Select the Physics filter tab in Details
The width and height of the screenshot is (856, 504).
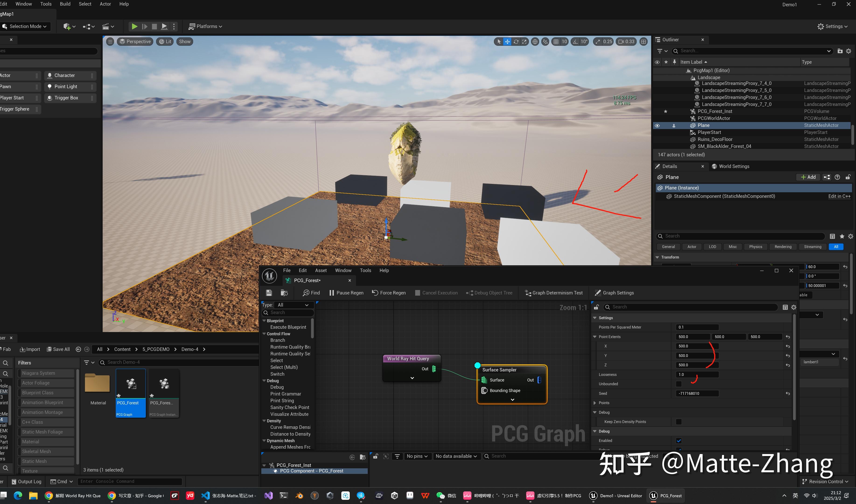755,247
